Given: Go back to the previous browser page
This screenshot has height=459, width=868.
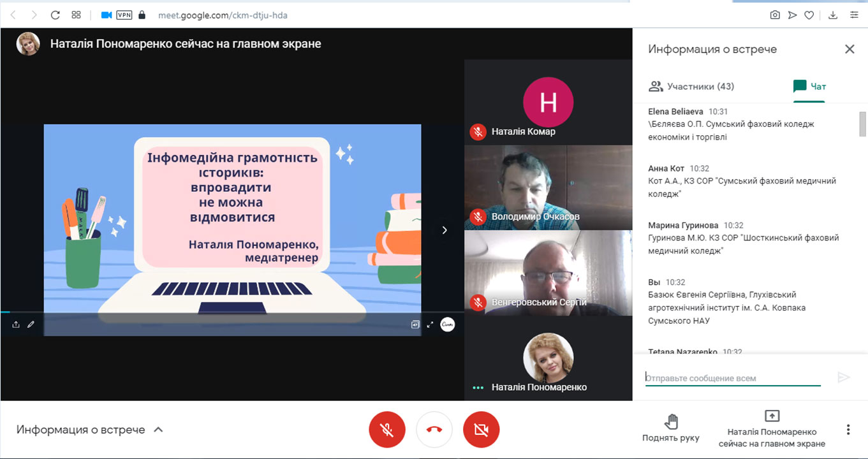Looking at the screenshot, I should click(13, 15).
